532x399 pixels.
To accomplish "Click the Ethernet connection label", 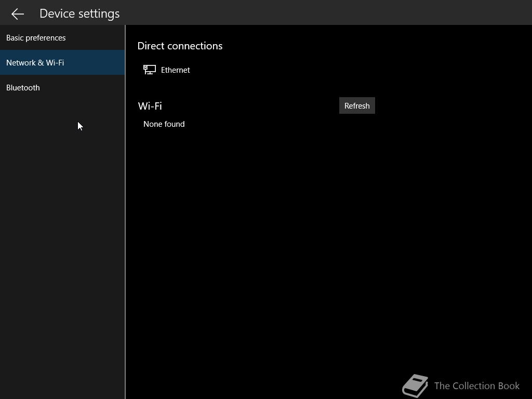I will coord(176,70).
